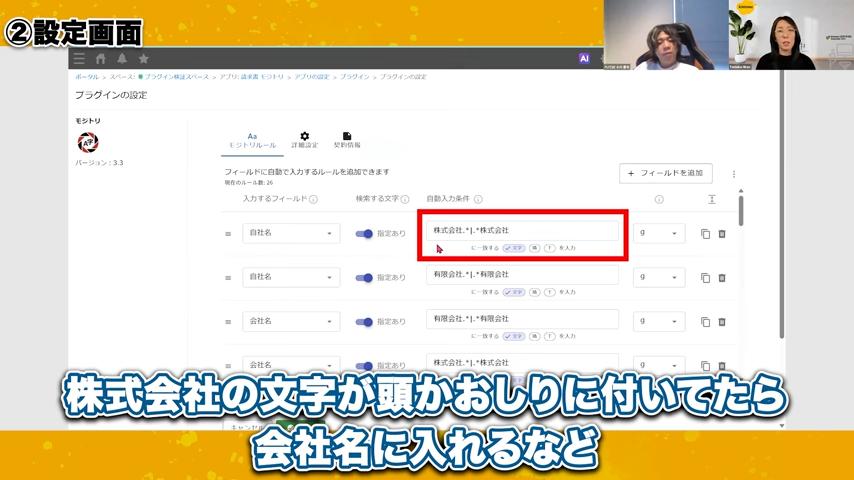Delete the 自社名 有限会社 rule with trash icon
854x480 pixels.
[x=722, y=278]
